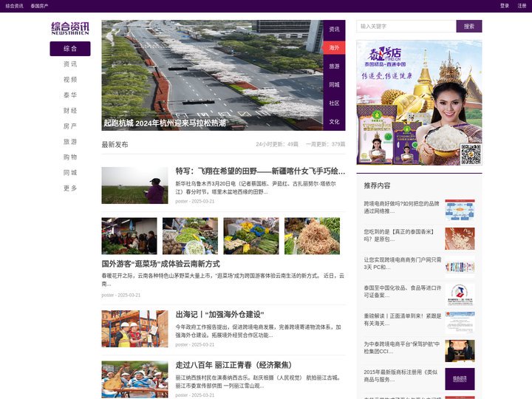Click the 最新发布 section heading
The image size is (532, 399).
pos(115,145)
